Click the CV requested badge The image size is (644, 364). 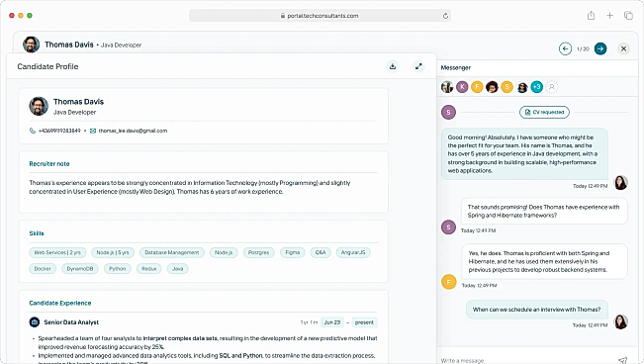pos(544,112)
